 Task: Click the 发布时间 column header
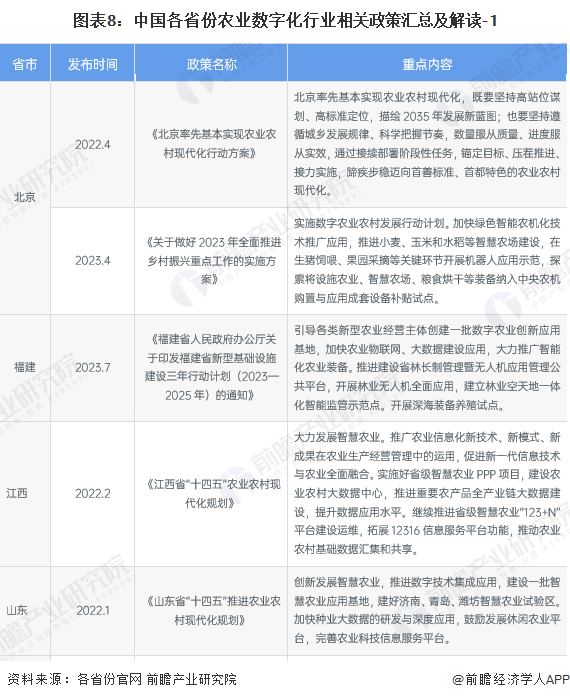click(x=92, y=64)
